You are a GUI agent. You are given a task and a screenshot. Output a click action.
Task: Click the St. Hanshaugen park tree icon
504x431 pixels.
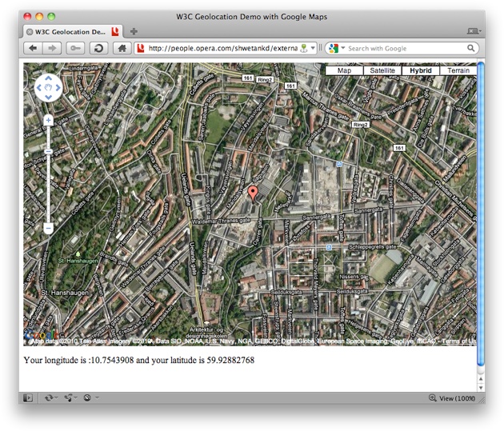[x=78, y=254]
